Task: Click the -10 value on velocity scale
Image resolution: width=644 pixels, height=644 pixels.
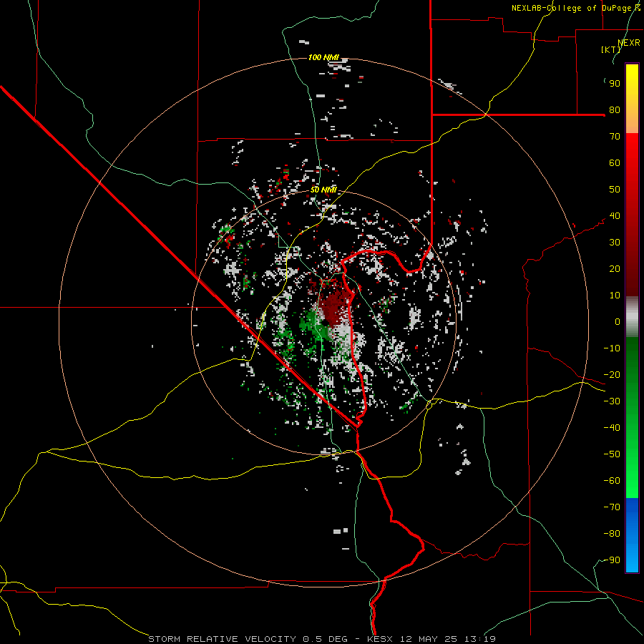Action: point(612,348)
